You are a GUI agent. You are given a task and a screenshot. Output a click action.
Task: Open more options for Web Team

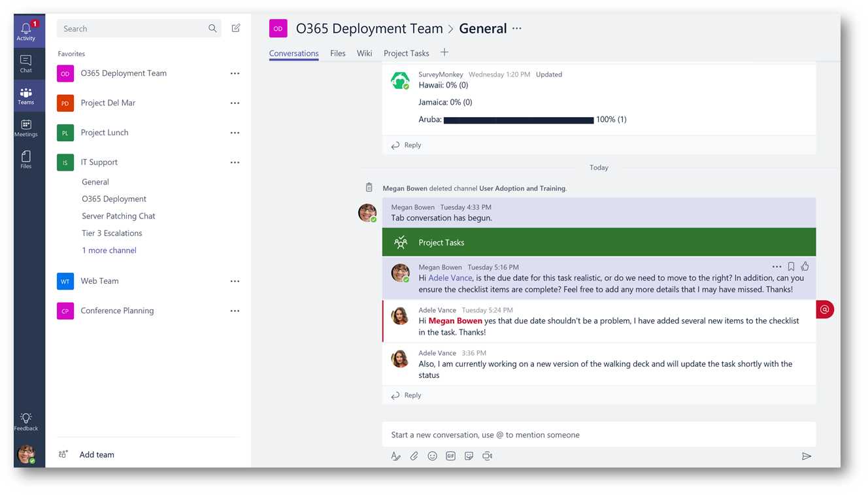235,282
